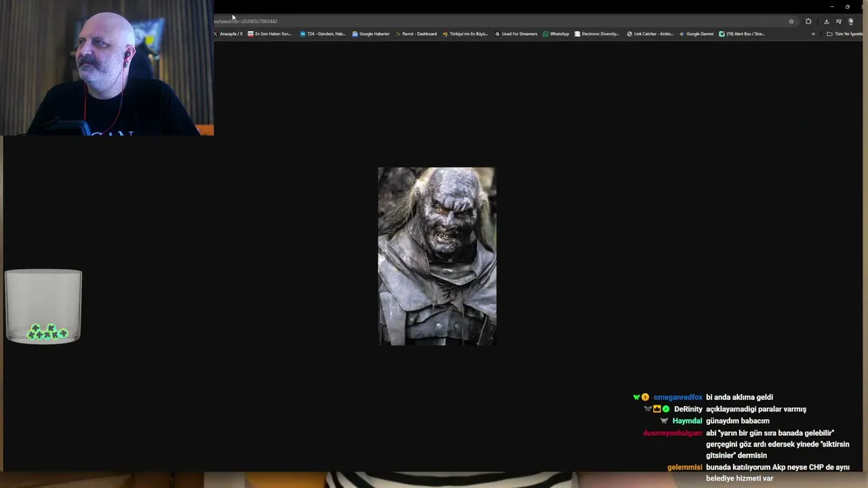Open the browser extensions puzzle icon
The width and height of the screenshot is (868, 488).
(x=808, y=22)
